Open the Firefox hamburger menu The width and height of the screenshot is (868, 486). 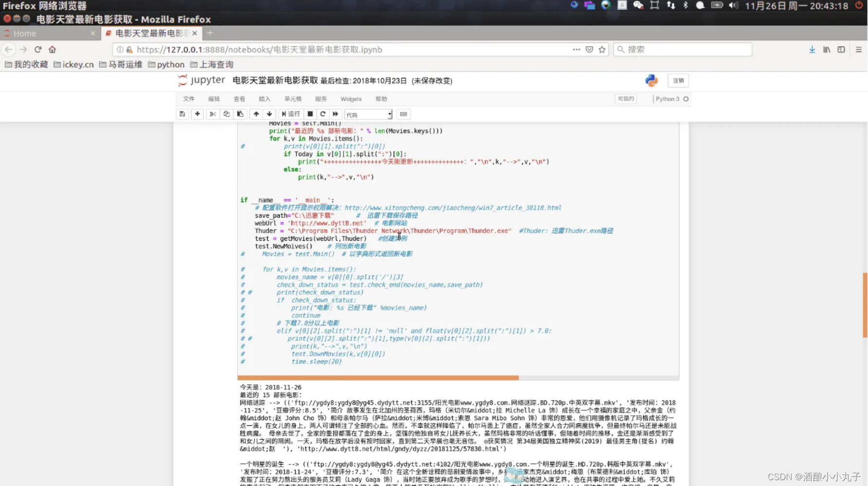(858, 49)
